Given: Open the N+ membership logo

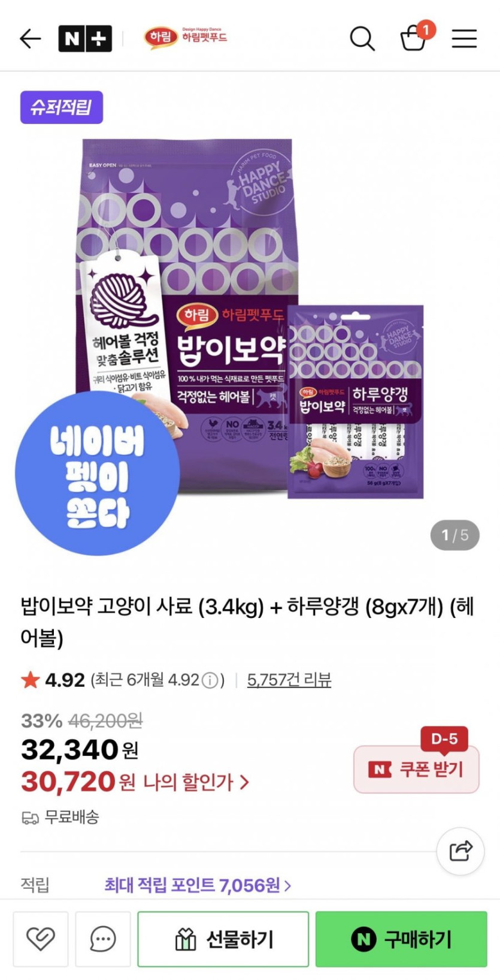Looking at the screenshot, I should point(85,39).
